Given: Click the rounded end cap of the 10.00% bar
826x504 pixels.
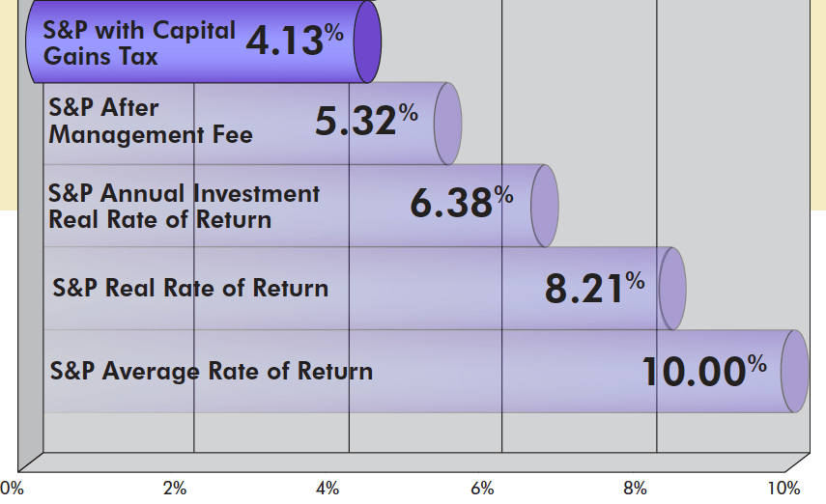Looking at the screenshot, I should point(794,372).
